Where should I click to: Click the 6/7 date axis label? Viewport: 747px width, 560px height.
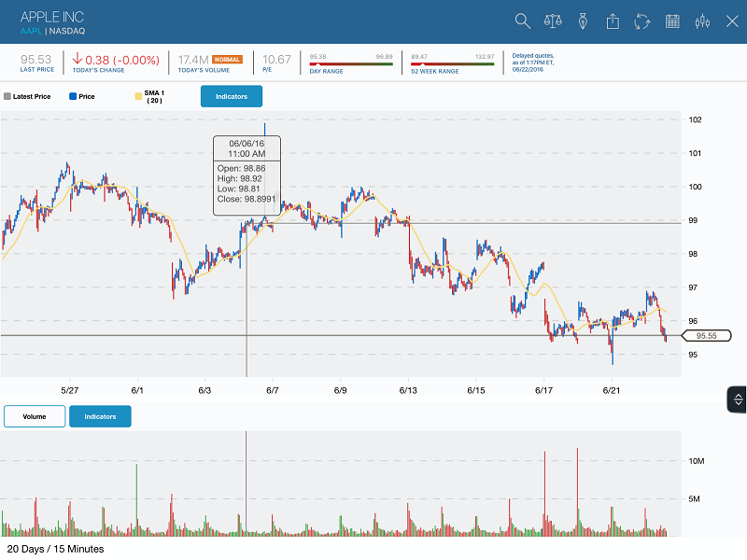click(x=273, y=390)
